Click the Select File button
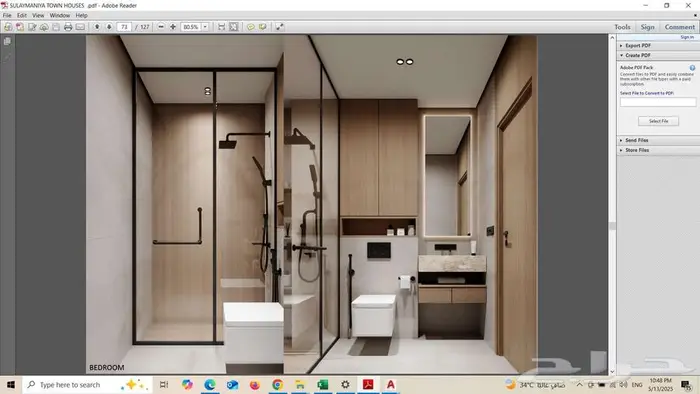Screen dimensions: 700x394 pos(658,121)
